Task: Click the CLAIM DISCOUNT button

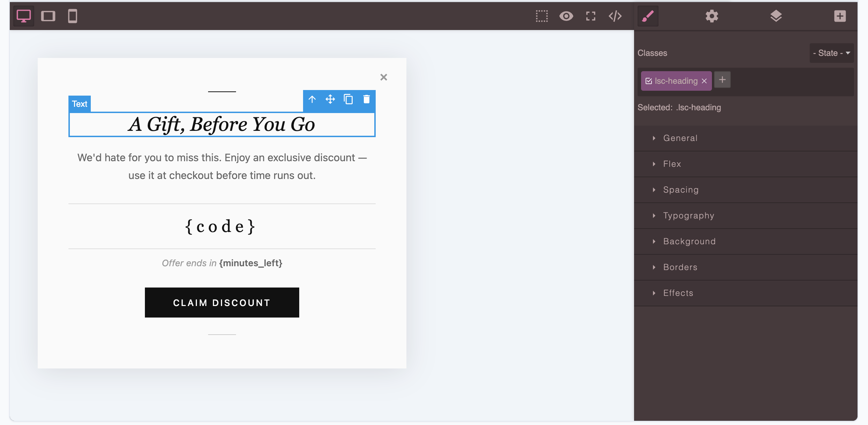Action: (x=222, y=303)
